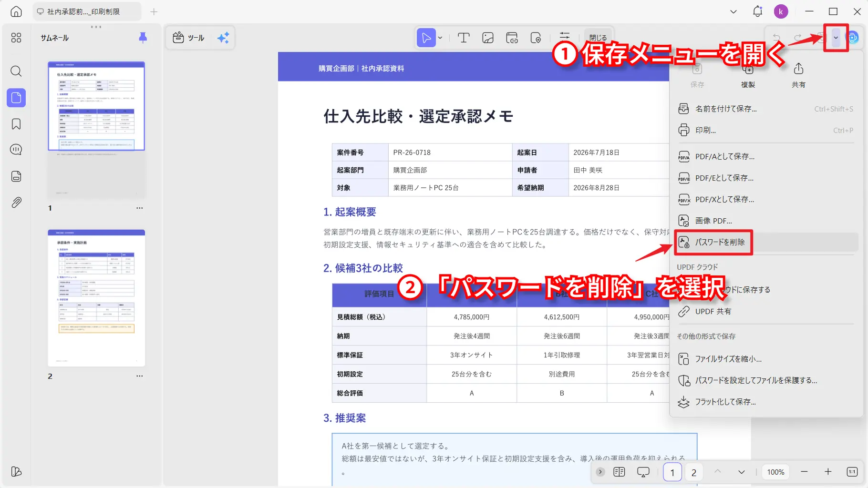Select the link tool in toolbar
This screenshot has height=488, width=868.
coord(512,38)
